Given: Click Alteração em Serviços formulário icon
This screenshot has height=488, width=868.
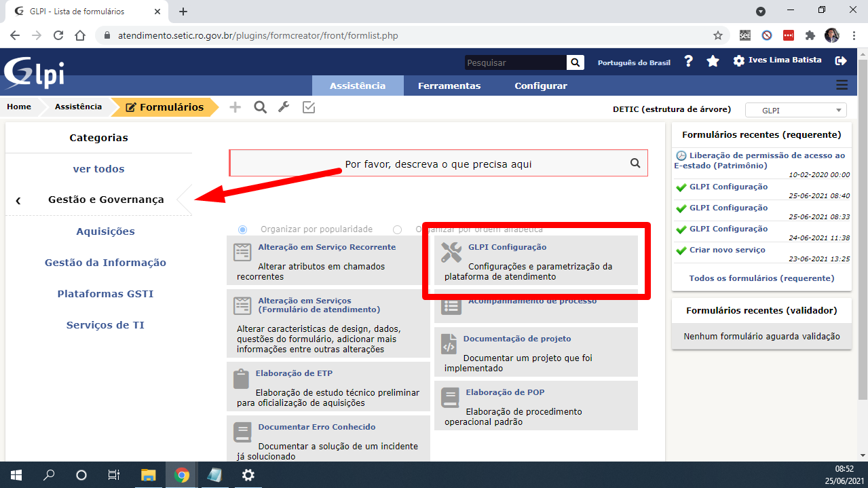Looking at the screenshot, I should tap(242, 305).
